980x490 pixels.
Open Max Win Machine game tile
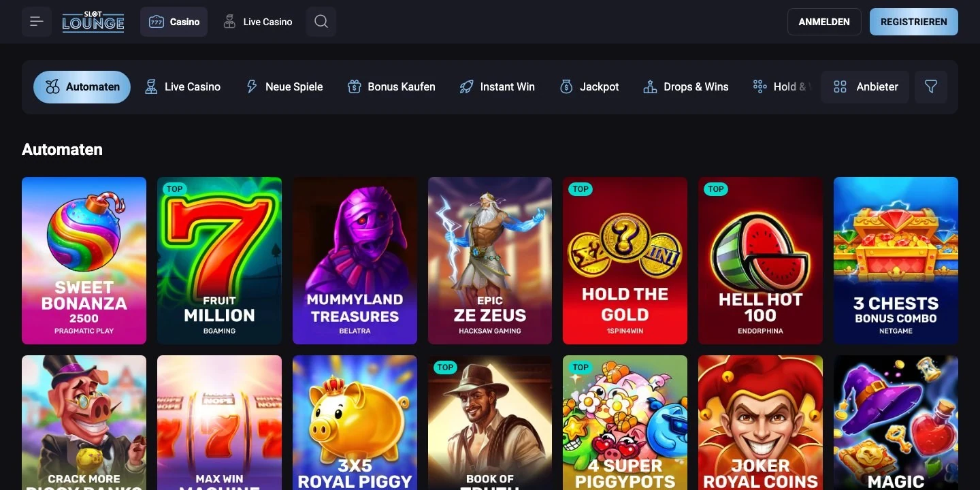point(219,423)
